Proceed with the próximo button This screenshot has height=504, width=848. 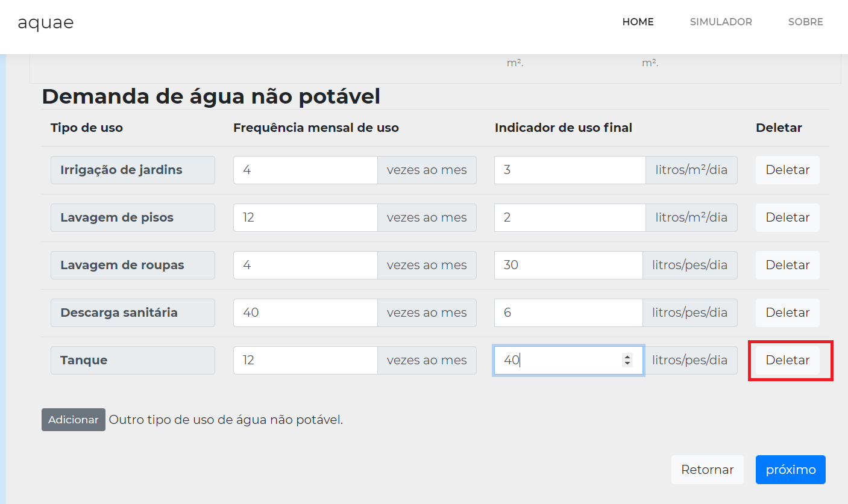[791, 470]
